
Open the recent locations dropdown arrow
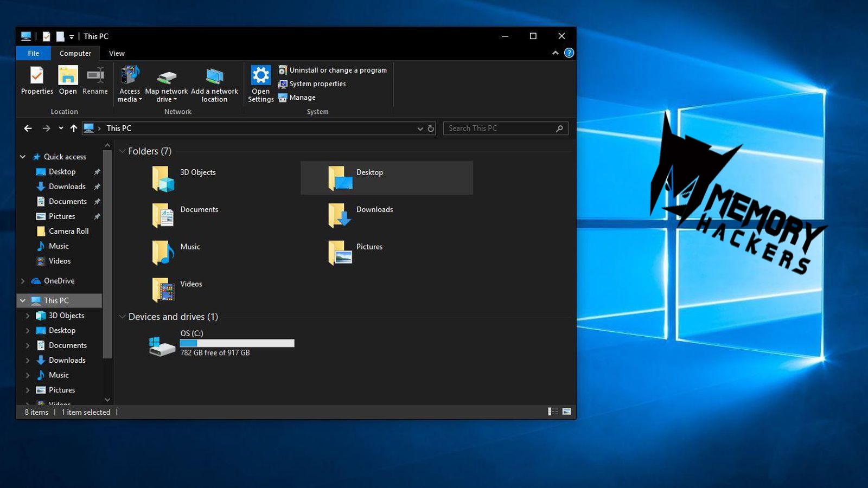tap(61, 129)
